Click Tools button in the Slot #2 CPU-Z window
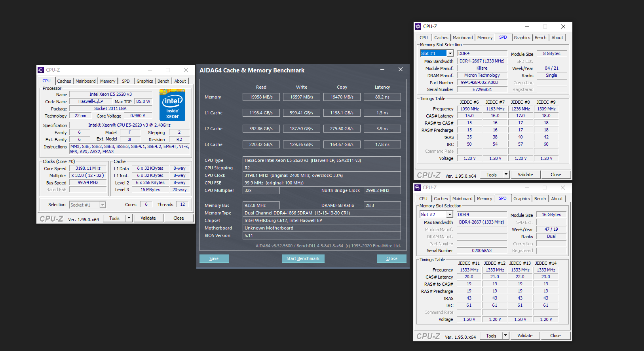644x351 pixels. click(x=491, y=336)
